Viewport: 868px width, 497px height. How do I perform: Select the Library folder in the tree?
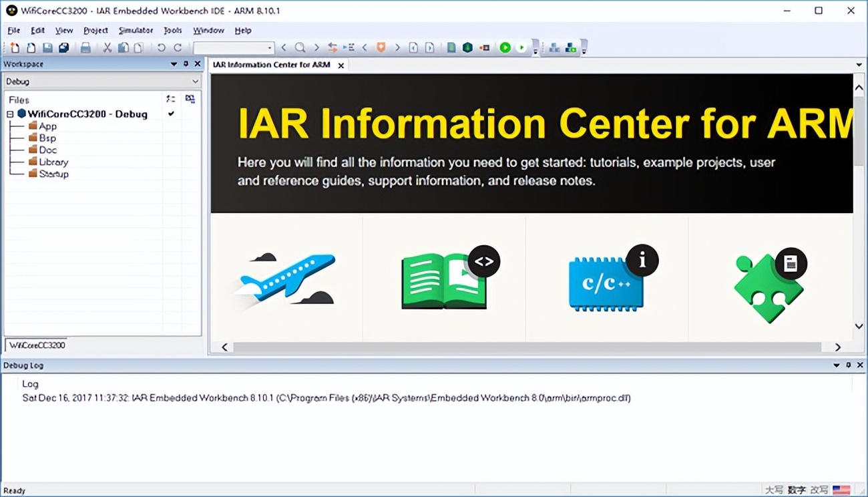point(53,162)
